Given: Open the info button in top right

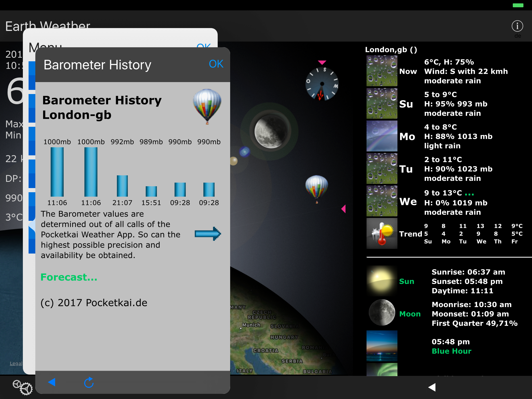Looking at the screenshot, I should (x=517, y=26).
